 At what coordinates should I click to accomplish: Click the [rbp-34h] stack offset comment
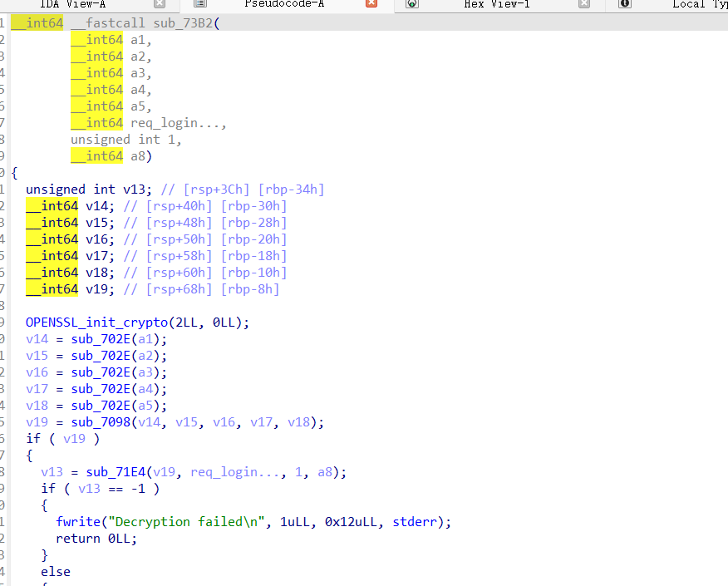[291, 190]
